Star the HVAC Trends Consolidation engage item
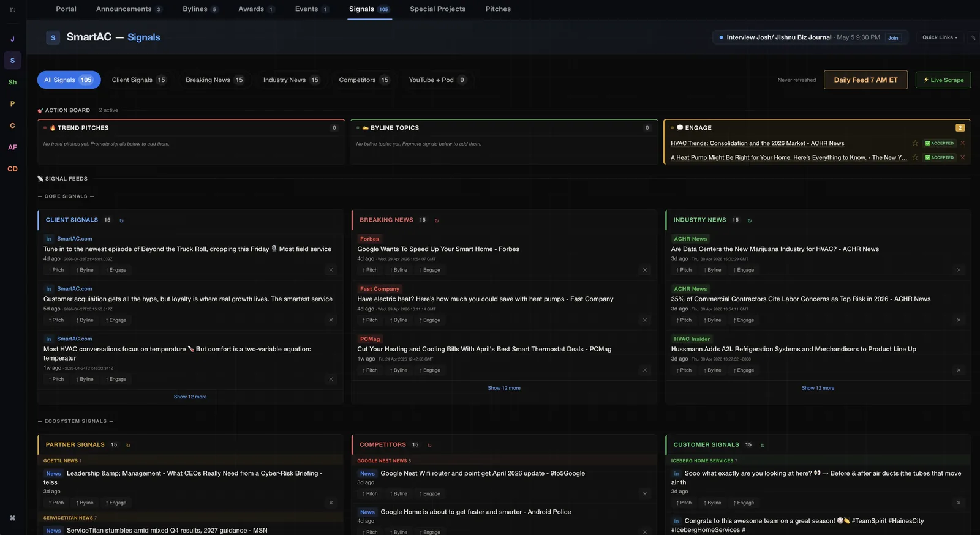Screen dimensions: 980x535 915,143
